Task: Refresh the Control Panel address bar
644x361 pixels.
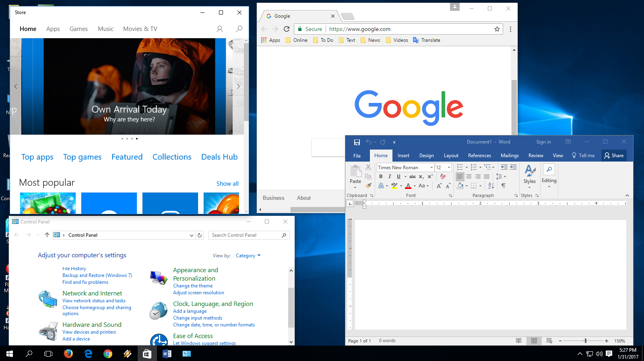Action: tap(200, 235)
